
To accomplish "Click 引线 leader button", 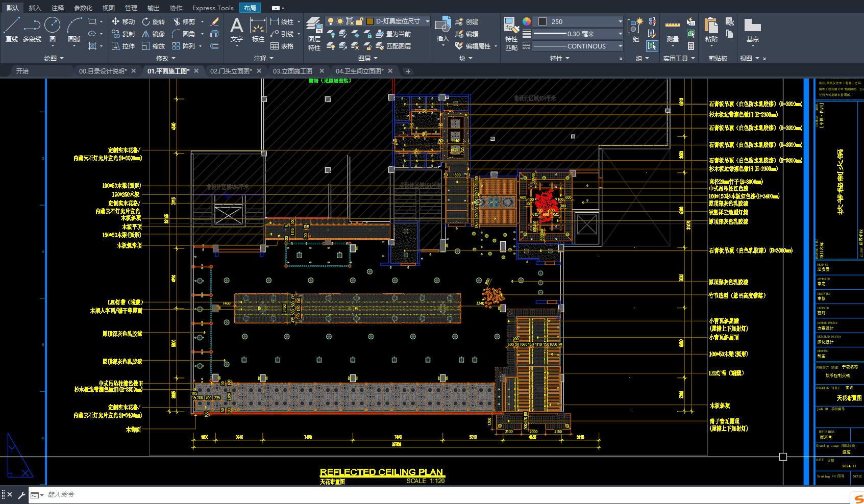I will (x=282, y=34).
